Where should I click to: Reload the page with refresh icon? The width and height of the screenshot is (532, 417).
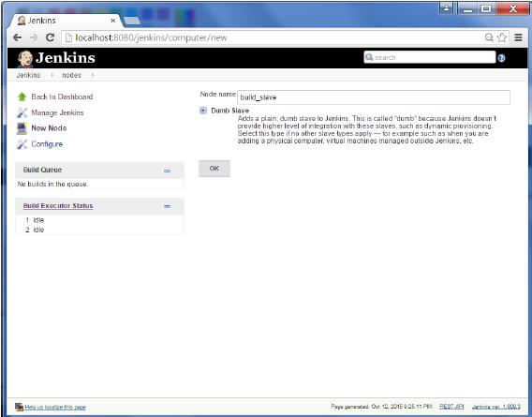(51, 37)
